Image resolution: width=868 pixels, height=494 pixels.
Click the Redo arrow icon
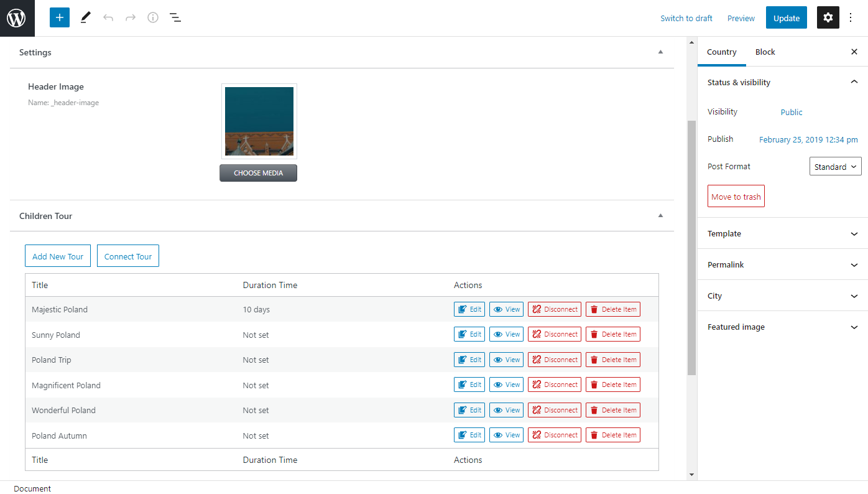[x=131, y=18]
